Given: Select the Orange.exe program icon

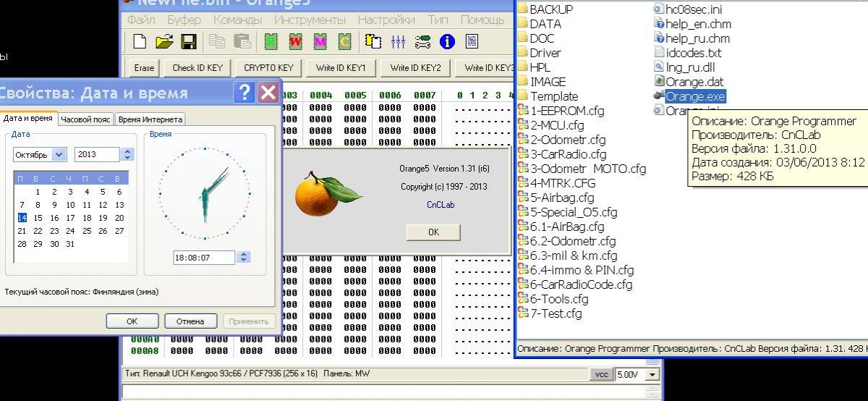Looking at the screenshot, I should pyautogui.click(x=659, y=96).
